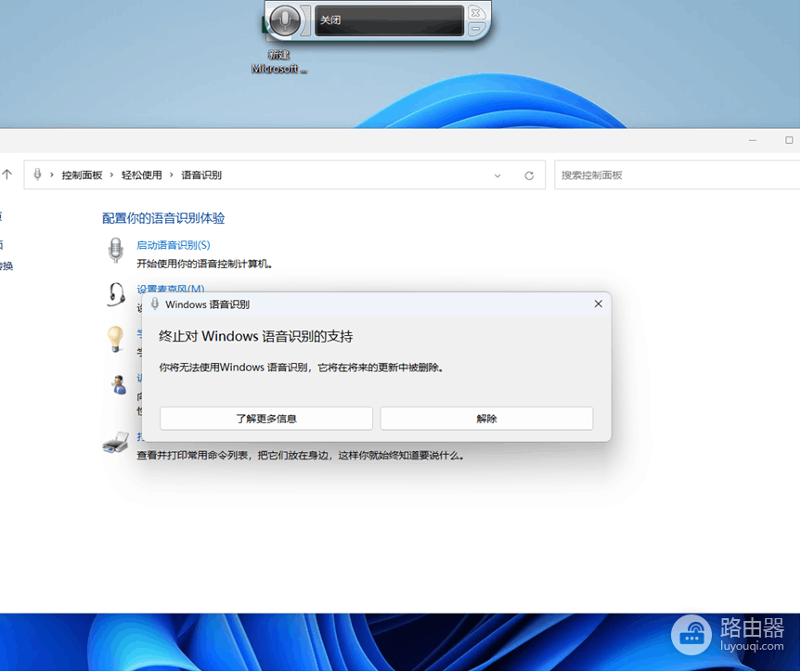This screenshot has width=801, height=672.
Task: Select 语音识别 breadcrumb
Action: click(x=201, y=175)
